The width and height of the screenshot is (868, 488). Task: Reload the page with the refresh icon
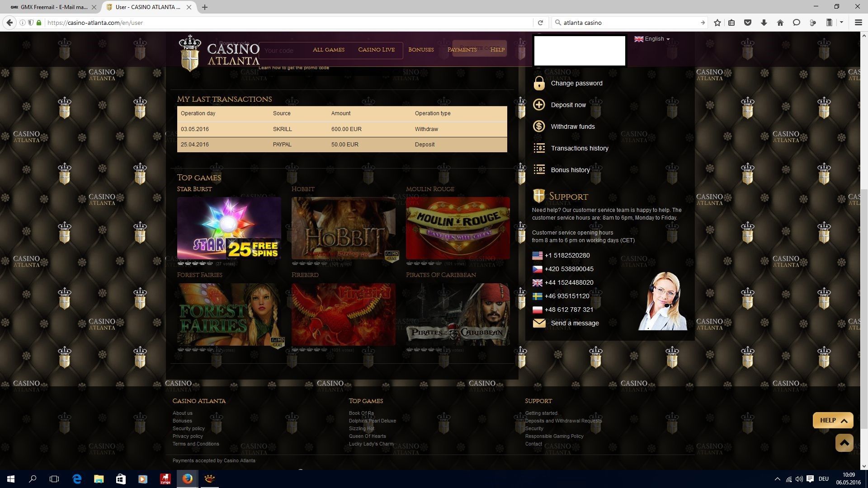[x=540, y=23]
